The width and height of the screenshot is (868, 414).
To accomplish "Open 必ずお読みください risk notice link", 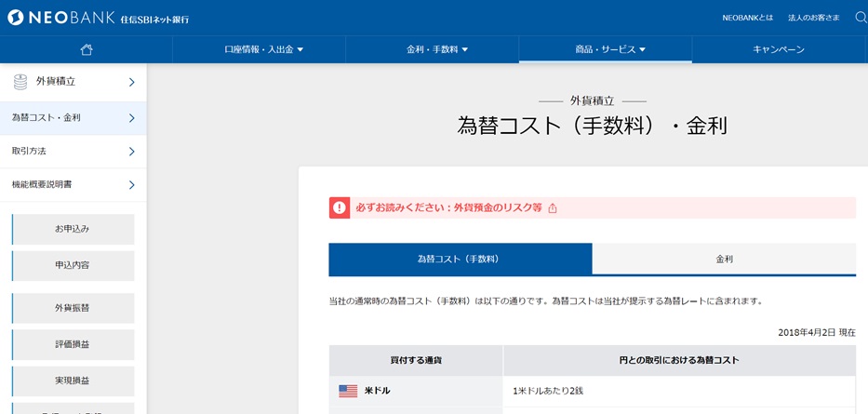I will pos(449,208).
